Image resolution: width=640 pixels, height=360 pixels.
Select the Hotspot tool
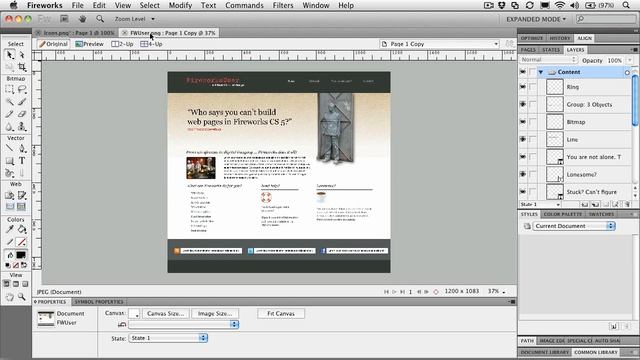pos(10,196)
